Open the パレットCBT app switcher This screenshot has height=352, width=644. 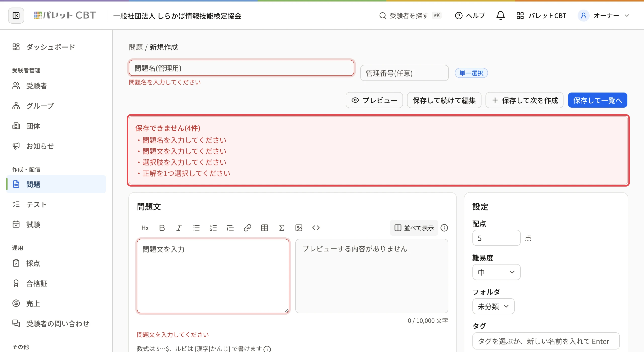click(x=541, y=16)
